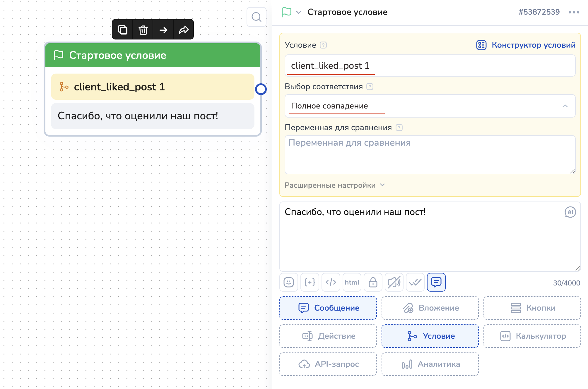Select the Кнопки block tab
This screenshot has width=588, height=389.
pos(532,308)
